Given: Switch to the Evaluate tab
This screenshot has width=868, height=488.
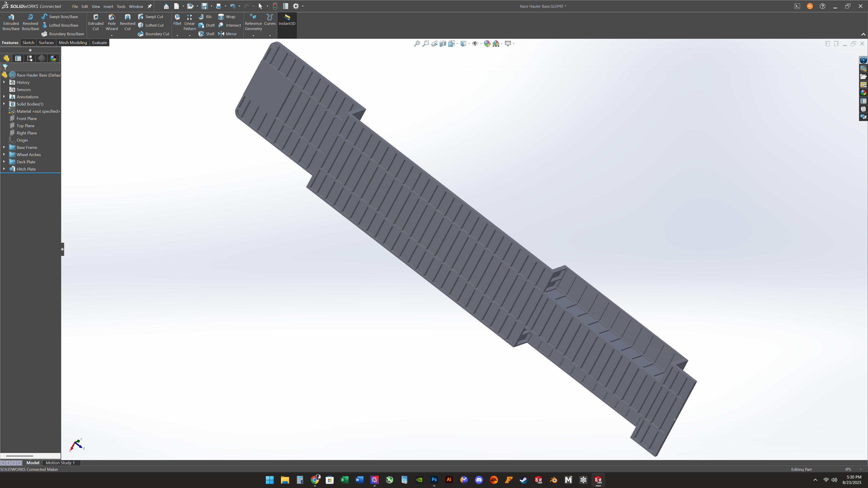Looking at the screenshot, I should pos(99,42).
